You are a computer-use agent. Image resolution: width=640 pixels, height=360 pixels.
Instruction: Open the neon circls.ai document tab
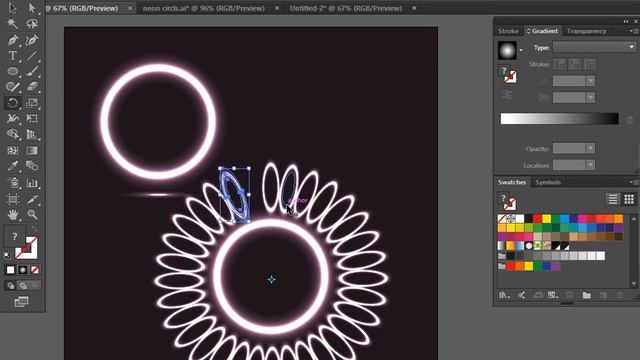coord(204,8)
